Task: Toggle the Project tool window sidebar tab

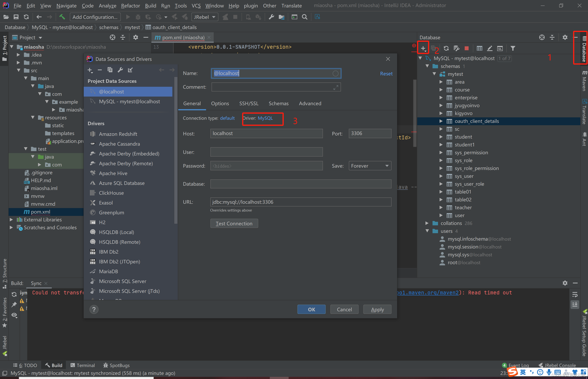Action: 5,48
